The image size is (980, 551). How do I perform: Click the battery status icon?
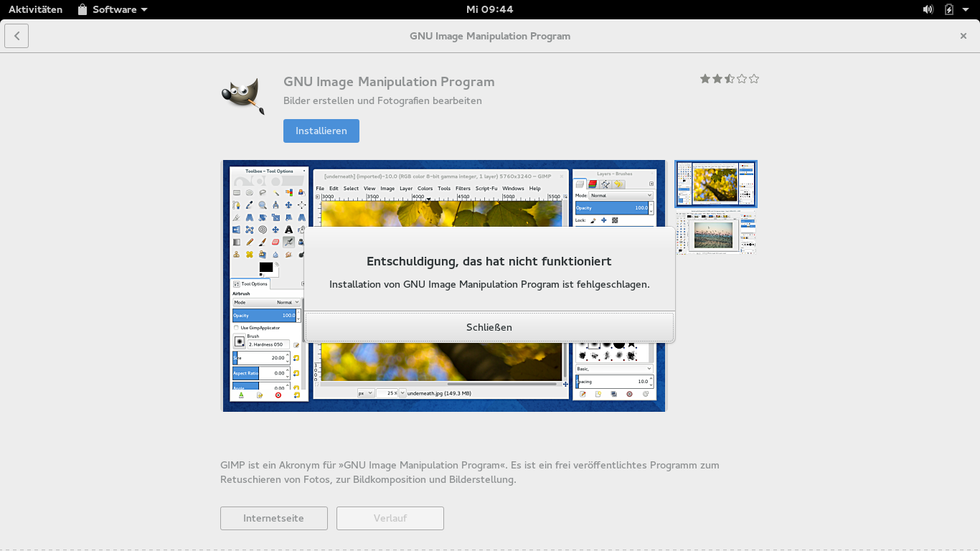point(949,9)
